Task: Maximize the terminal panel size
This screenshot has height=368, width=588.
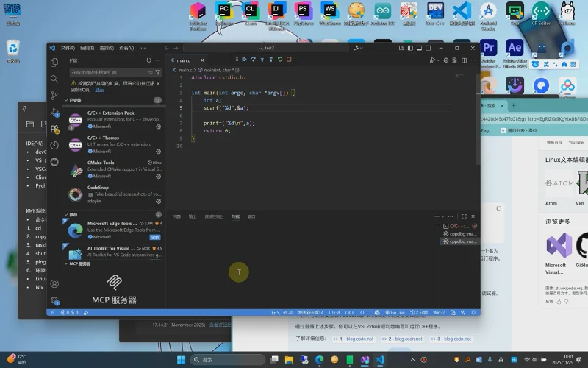Action: click(464, 216)
